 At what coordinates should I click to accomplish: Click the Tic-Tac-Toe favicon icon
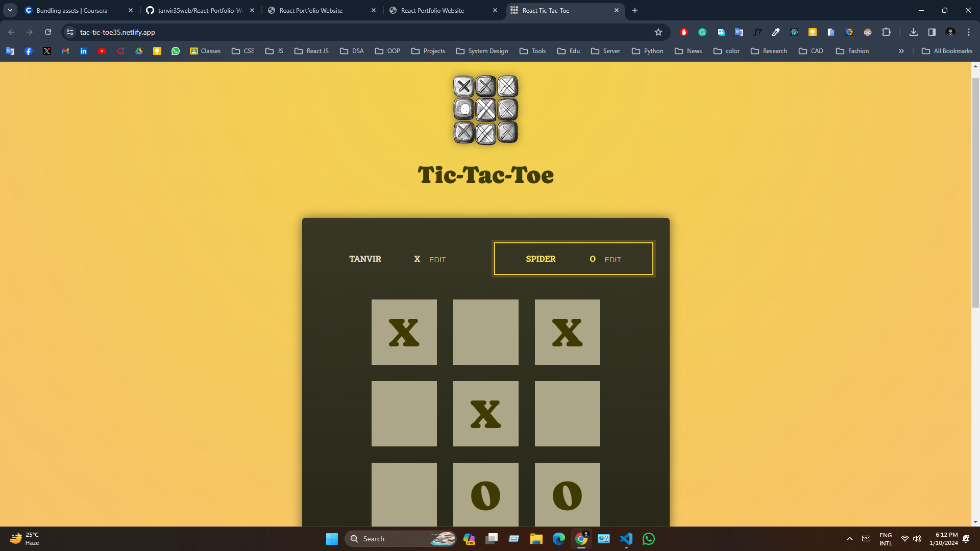[516, 10]
